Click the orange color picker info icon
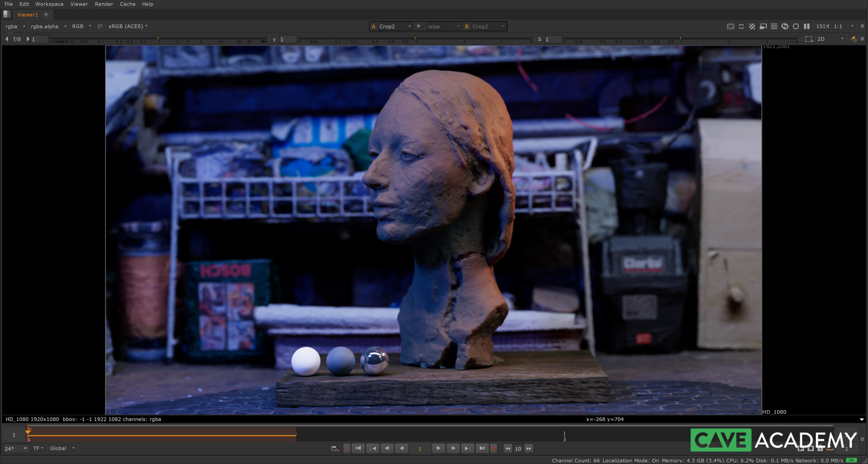 pyautogui.click(x=854, y=39)
